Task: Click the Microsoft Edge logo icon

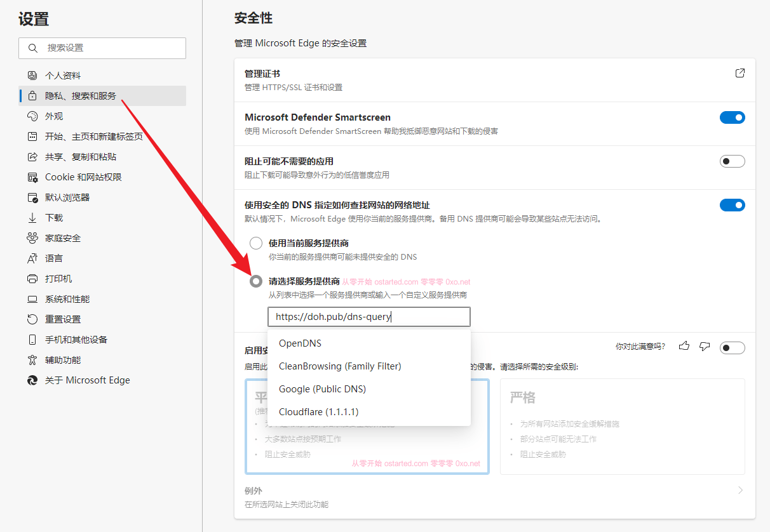Action: tap(32, 380)
